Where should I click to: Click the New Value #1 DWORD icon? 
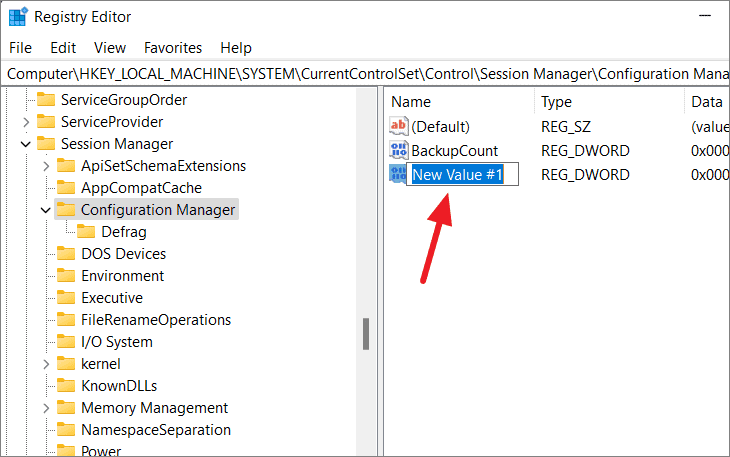pos(398,175)
